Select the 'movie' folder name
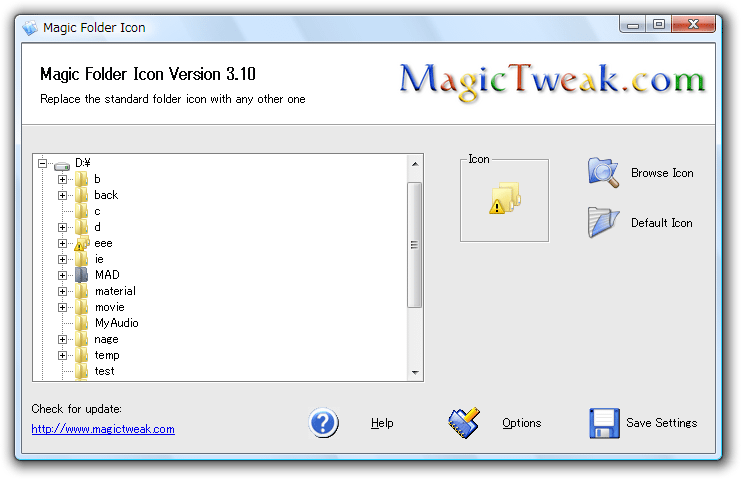 pyautogui.click(x=110, y=307)
